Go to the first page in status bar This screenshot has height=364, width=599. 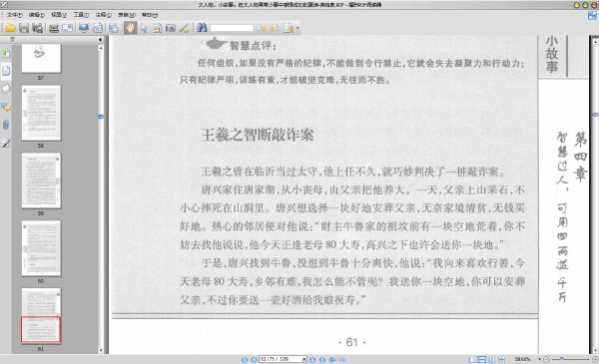245,359
